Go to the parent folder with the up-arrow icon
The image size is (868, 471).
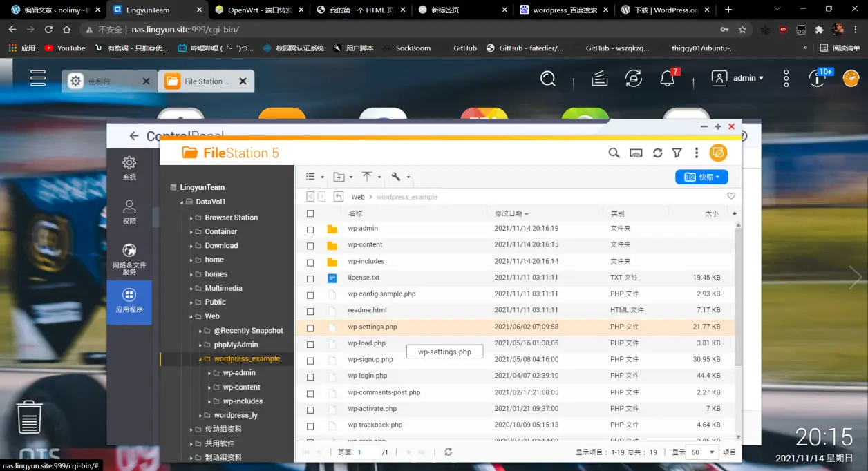click(339, 197)
